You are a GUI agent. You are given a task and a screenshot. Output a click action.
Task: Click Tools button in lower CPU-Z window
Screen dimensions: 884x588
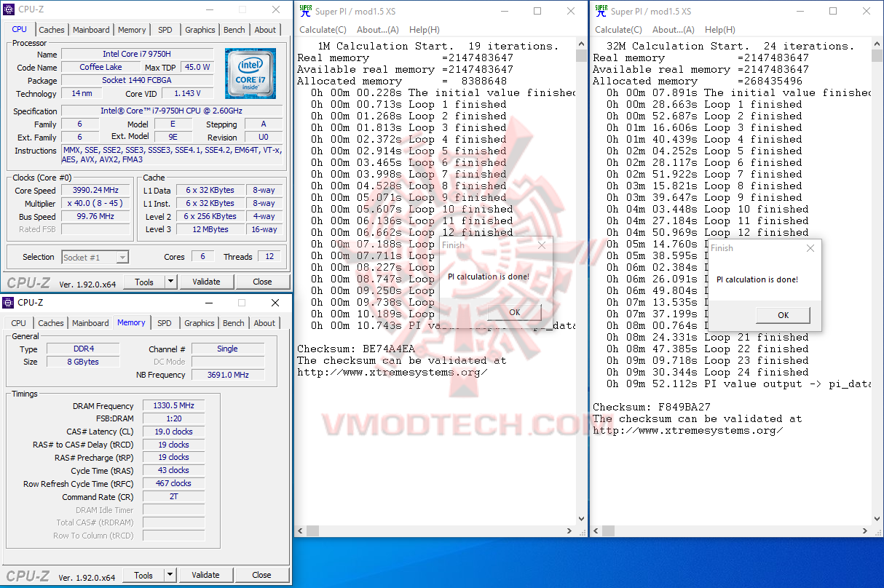point(143,575)
